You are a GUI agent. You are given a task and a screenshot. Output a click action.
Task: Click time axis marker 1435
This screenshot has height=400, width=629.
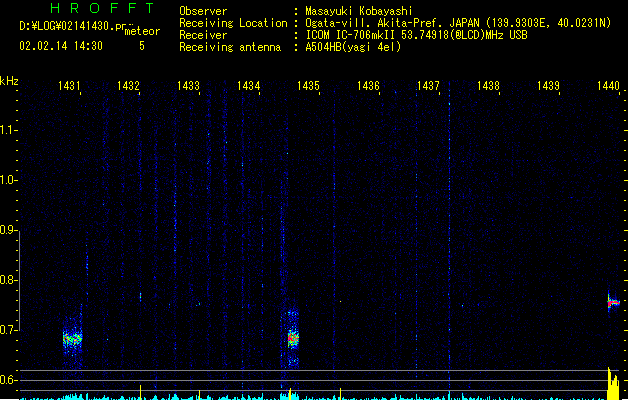[x=308, y=86]
